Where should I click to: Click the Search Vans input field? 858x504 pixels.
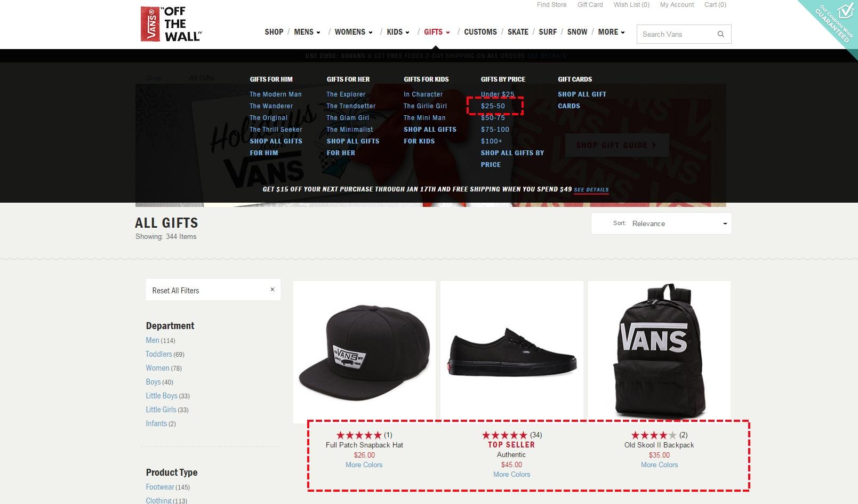point(676,34)
